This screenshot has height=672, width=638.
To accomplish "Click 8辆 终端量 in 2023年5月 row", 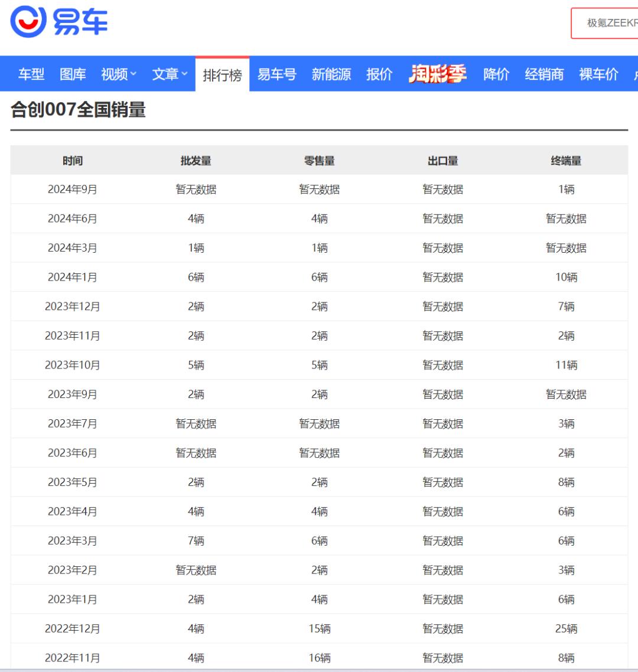I will tap(567, 482).
